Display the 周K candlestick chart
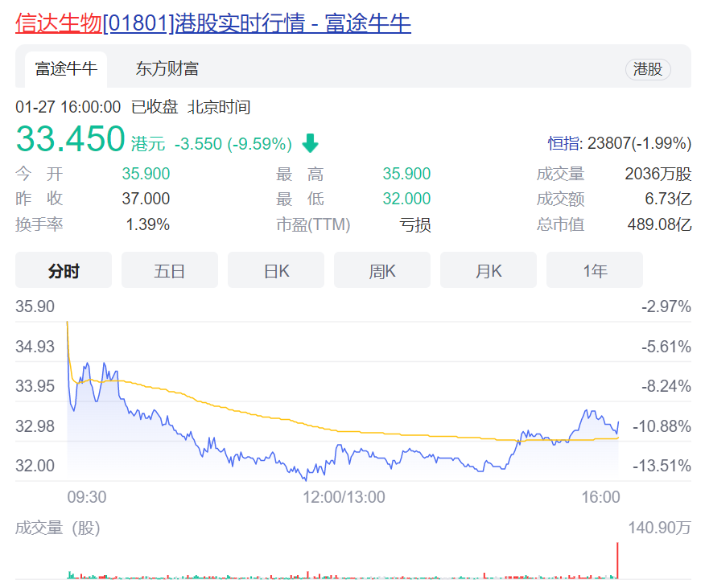 (x=382, y=271)
